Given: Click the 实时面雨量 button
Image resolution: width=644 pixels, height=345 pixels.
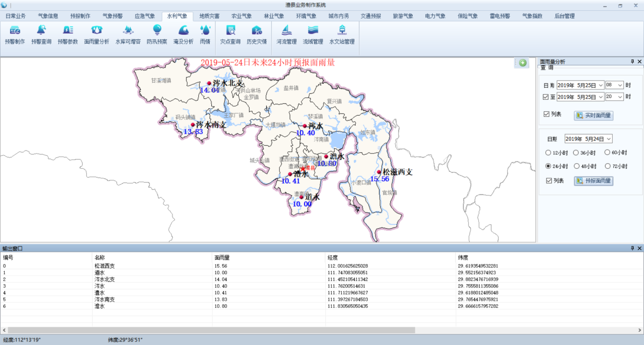Looking at the screenshot, I should tap(594, 116).
